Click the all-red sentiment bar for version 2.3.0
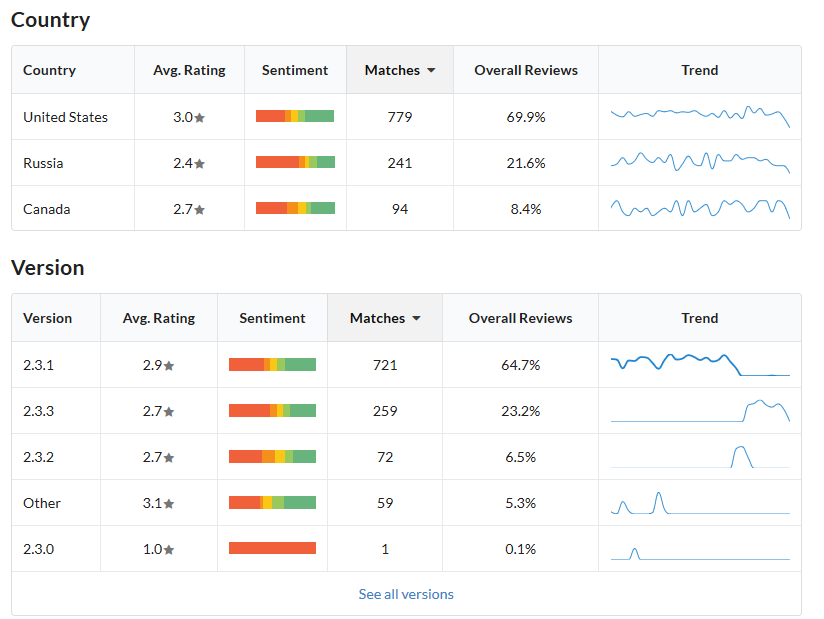 coord(272,548)
